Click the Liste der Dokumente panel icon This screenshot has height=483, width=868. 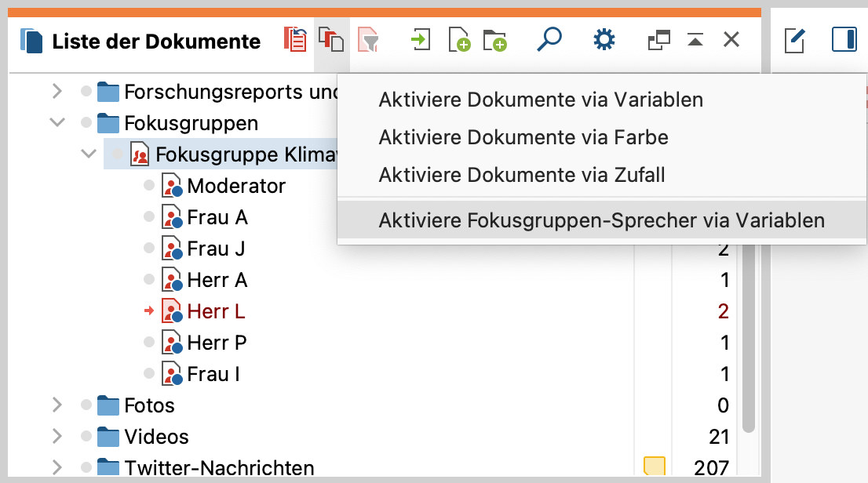click(x=31, y=41)
